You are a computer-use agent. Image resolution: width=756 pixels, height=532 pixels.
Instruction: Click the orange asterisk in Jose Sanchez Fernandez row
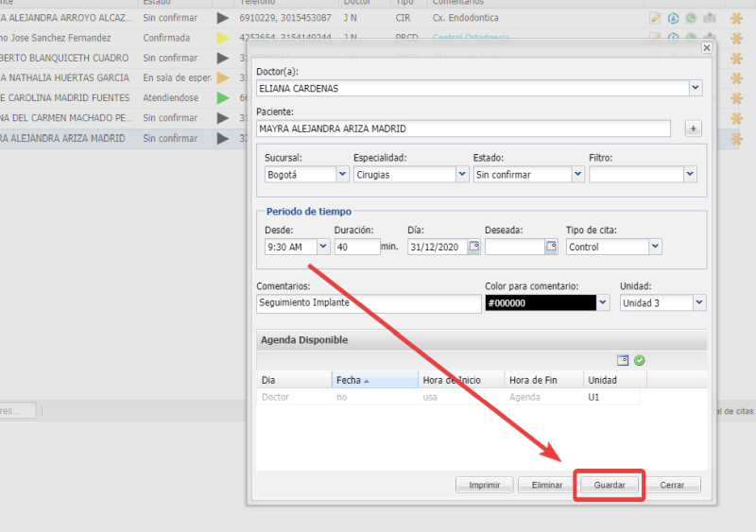(x=736, y=38)
